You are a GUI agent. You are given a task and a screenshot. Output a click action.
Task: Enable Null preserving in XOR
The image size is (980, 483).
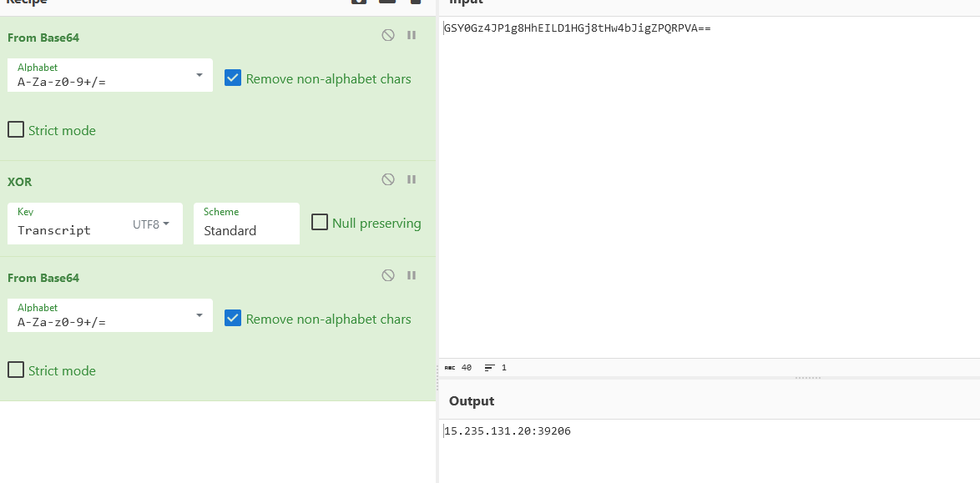tap(320, 223)
